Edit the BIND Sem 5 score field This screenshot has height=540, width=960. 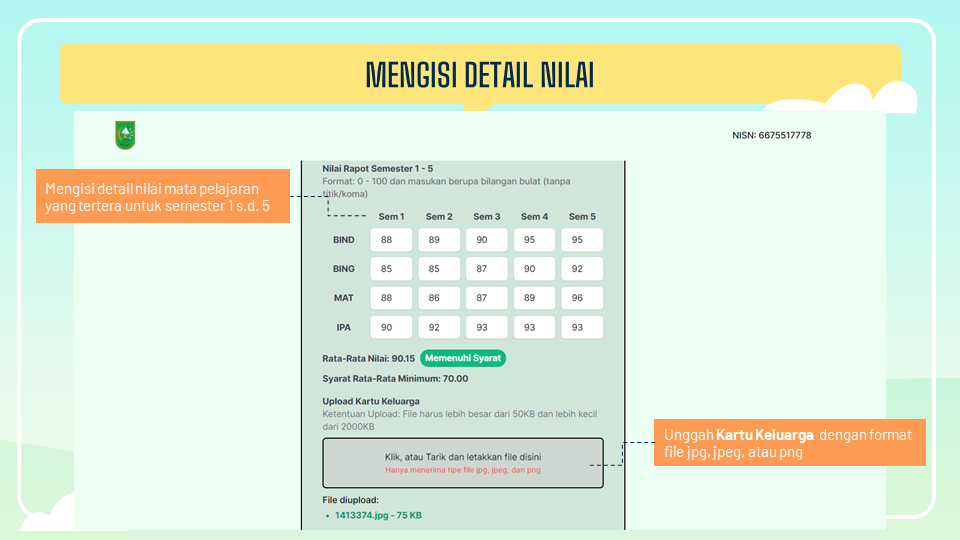[x=582, y=240]
